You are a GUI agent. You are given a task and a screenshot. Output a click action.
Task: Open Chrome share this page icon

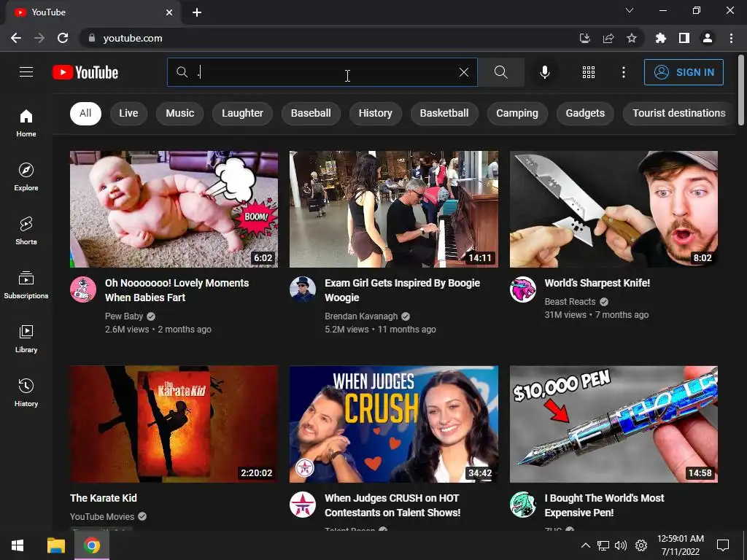coord(608,38)
